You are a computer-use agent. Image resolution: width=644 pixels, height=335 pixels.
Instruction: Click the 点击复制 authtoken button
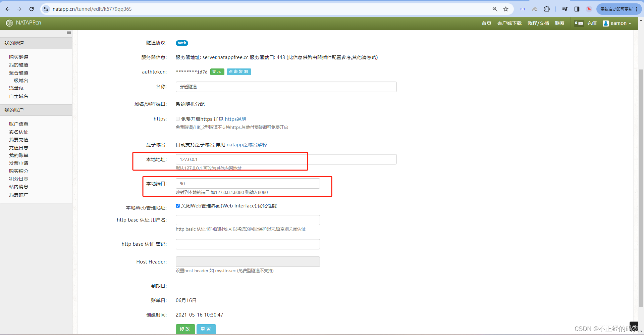tap(239, 72)
